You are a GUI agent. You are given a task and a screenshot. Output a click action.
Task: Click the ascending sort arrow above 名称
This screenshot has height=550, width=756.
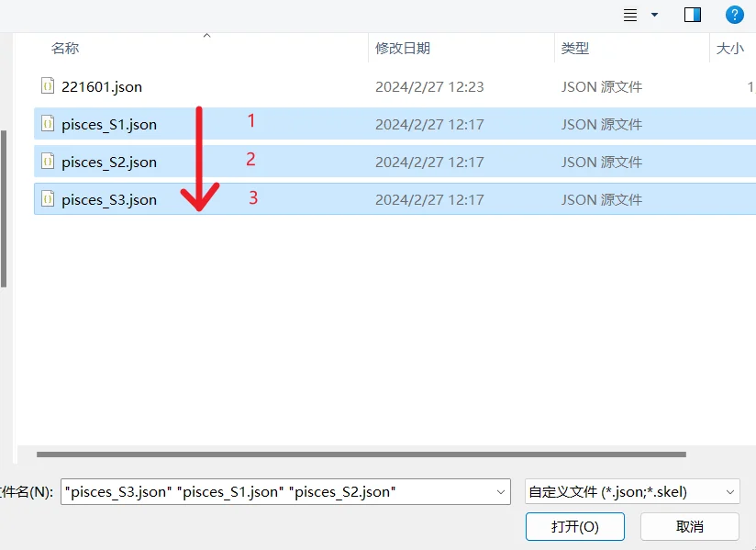point(206,34)
